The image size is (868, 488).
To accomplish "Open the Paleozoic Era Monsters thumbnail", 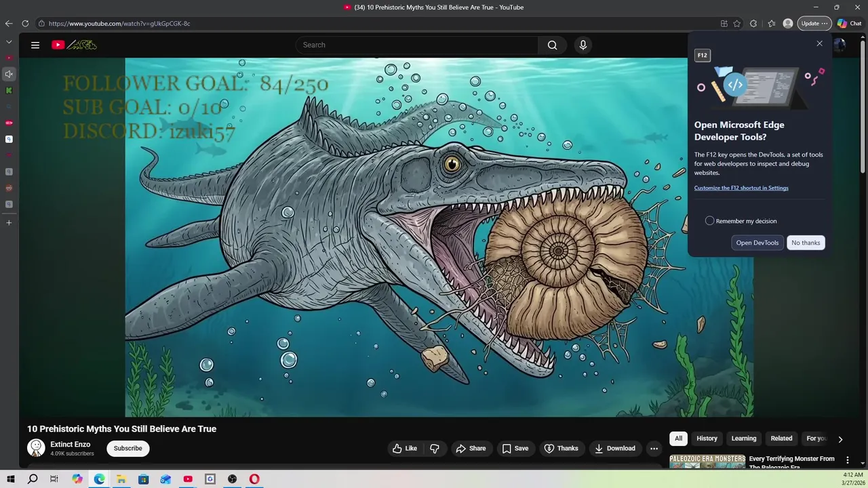I will [707, 462].
